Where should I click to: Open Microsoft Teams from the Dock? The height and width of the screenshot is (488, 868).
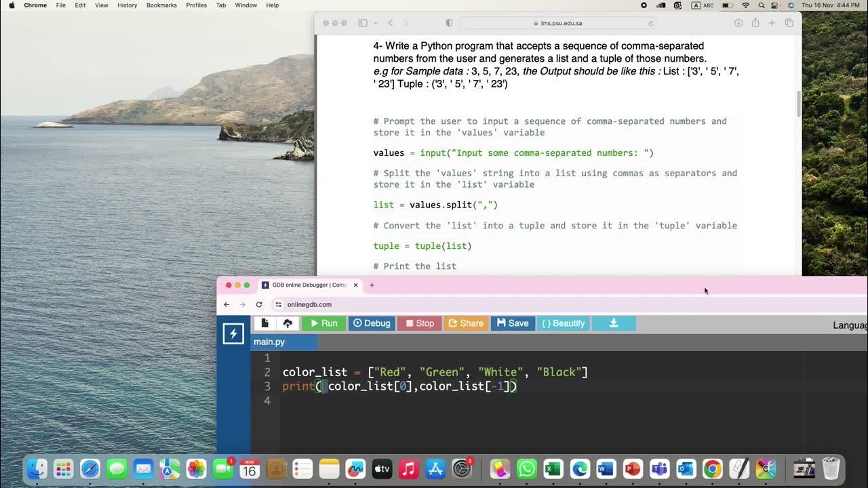click(x=659, y=468)
